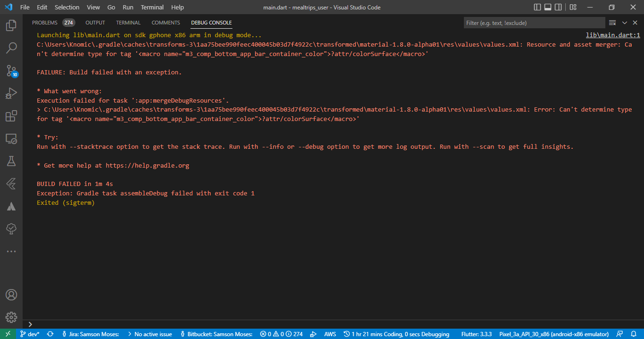644x339 pixels.
Task: Open lib\main.dart:1 source link
Action: tap(613, 35)
